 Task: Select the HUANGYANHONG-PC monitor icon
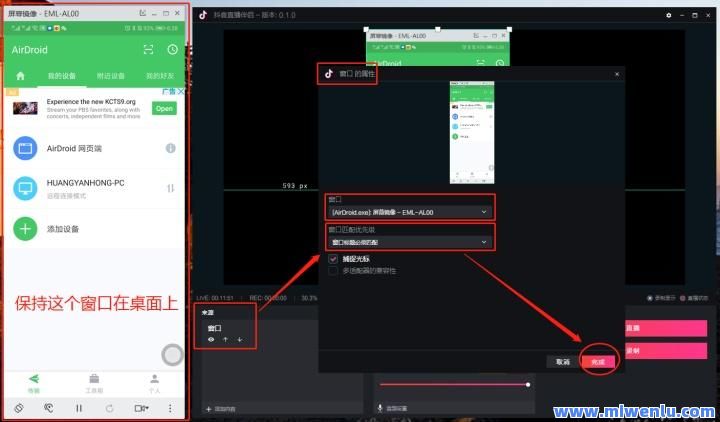25,188
